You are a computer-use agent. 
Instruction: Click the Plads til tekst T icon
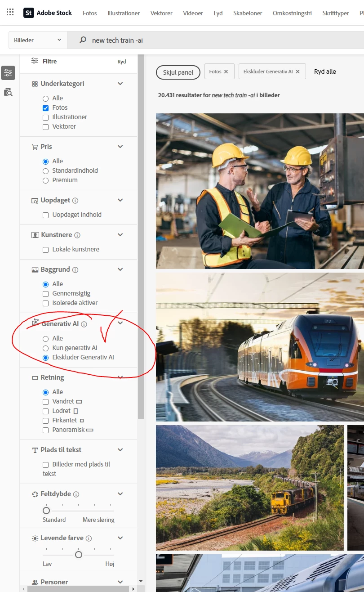tap(35, 450)
